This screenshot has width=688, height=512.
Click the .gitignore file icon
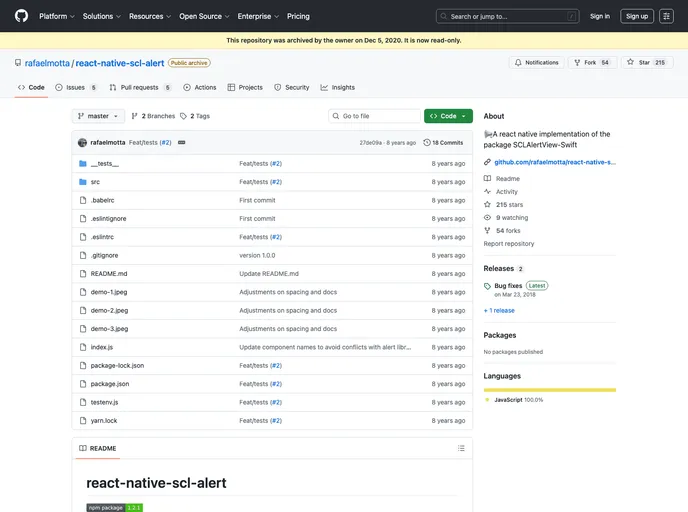[x=83, y=255]
